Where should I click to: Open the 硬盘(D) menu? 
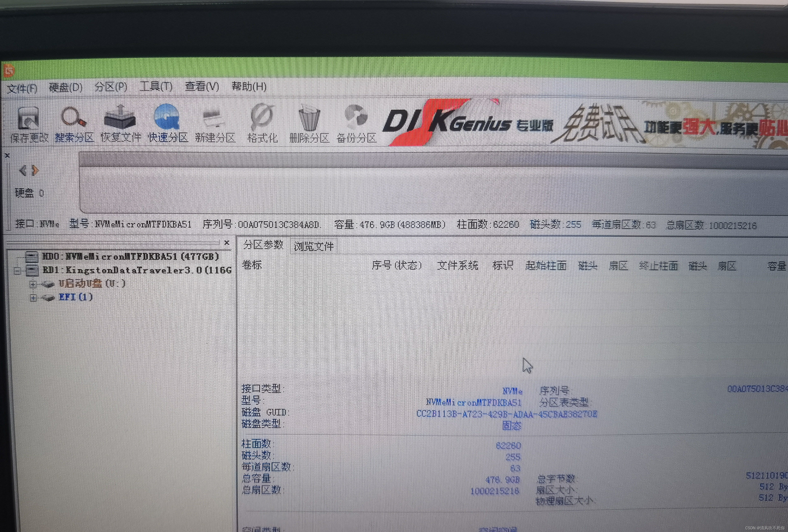point(65,87)
